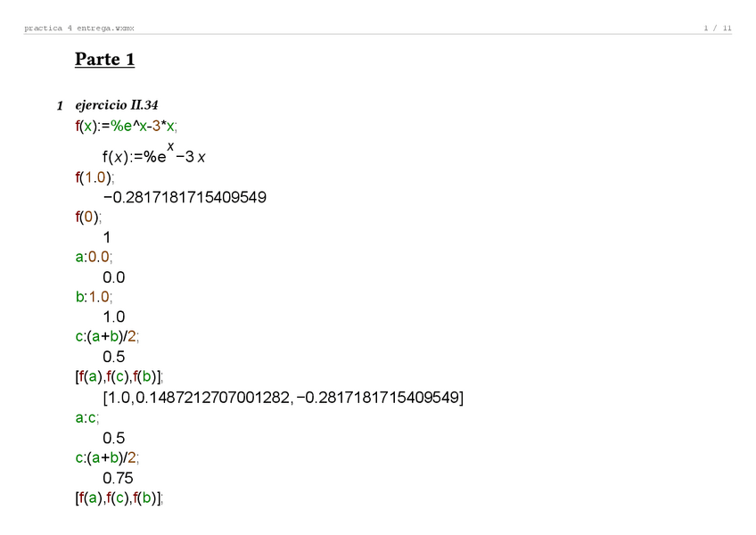This screenshot has width=756, height=535.
Task: Select the "ejercicio II.34" section heading
Action: 117,105
